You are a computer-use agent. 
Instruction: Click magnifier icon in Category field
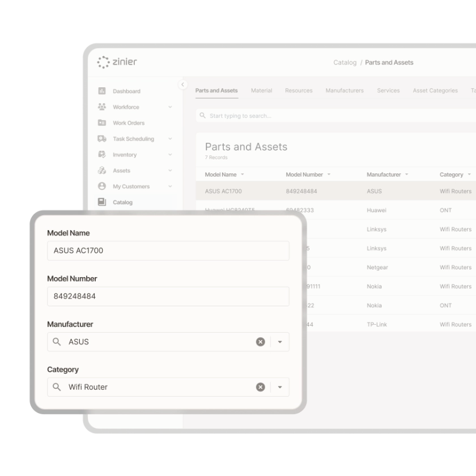pyautogui.click(x=57, y=387)
